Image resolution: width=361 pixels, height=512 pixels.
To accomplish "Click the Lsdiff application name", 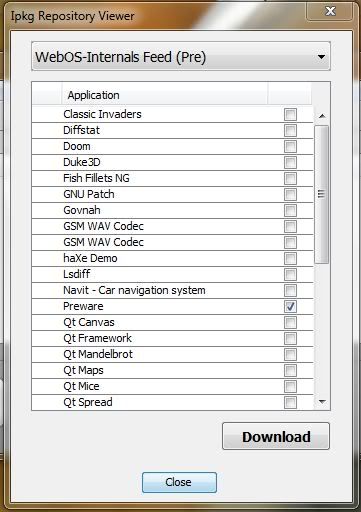I will 77,274.
